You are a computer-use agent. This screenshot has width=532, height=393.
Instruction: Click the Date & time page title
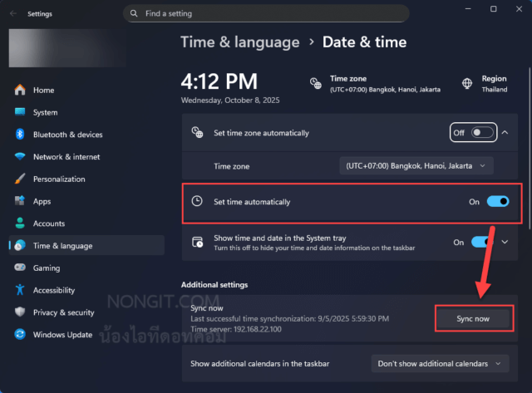pos(364,42)
